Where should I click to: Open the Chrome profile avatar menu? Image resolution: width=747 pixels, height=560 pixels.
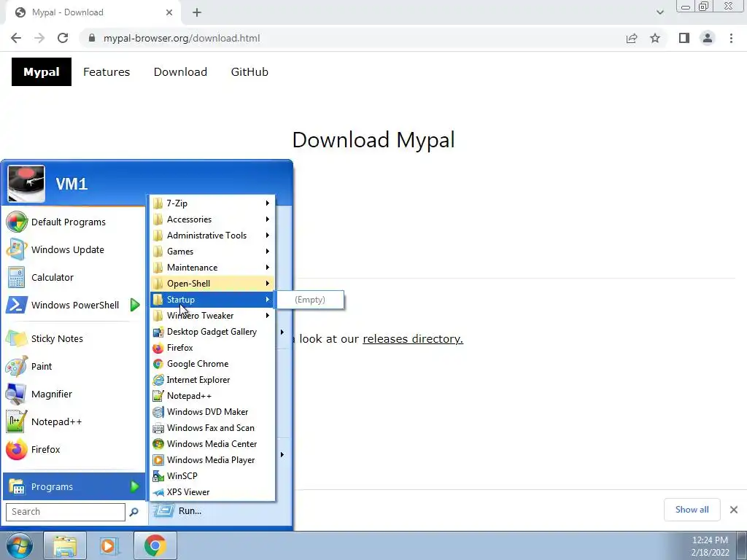click(708, 38)
